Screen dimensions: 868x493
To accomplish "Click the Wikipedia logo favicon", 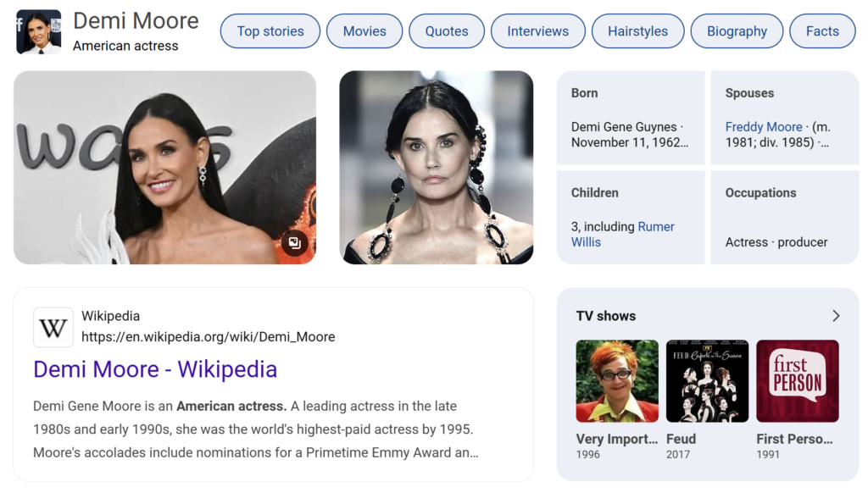I will 53,327.
